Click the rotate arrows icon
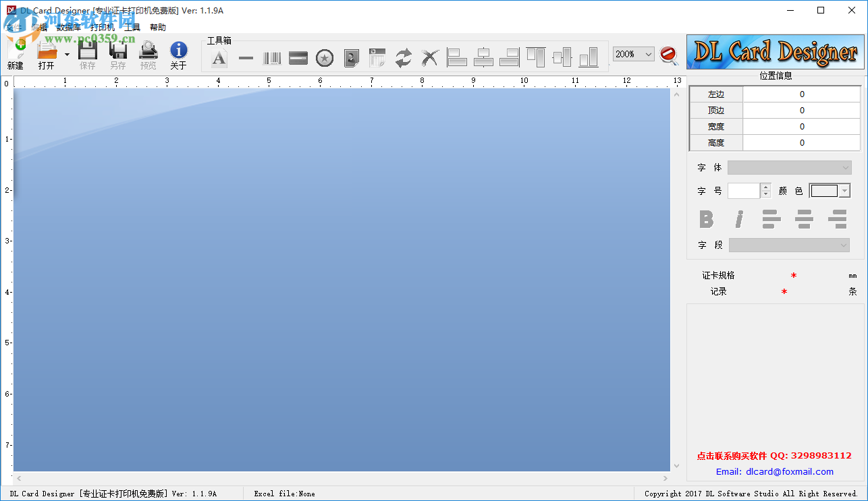 tap(404, 58)
